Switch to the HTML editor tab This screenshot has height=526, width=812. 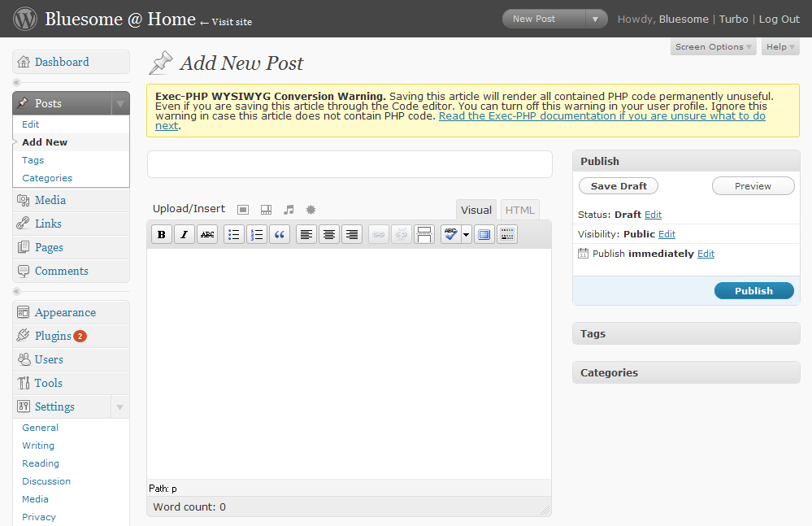[x=520, y=210]
